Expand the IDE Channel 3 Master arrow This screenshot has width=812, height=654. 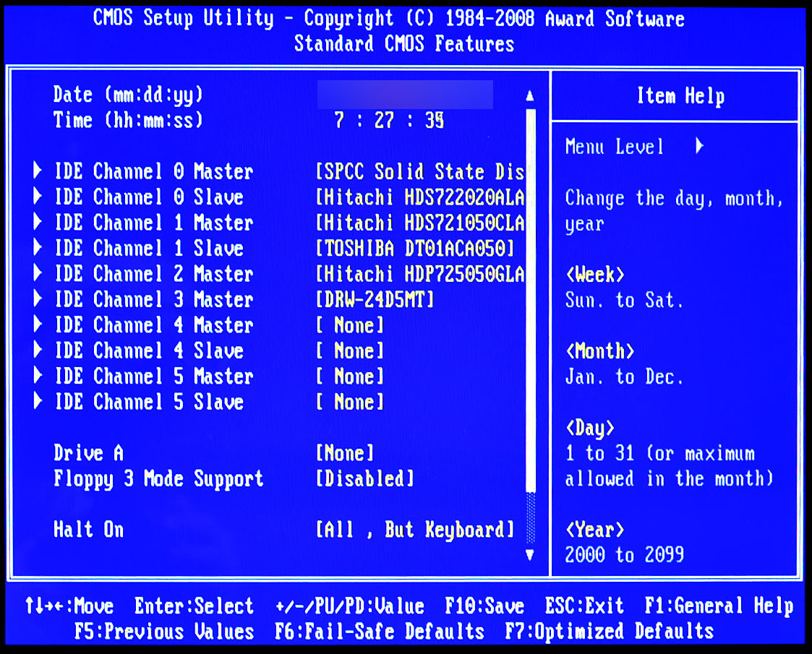(x=38, y=299)
